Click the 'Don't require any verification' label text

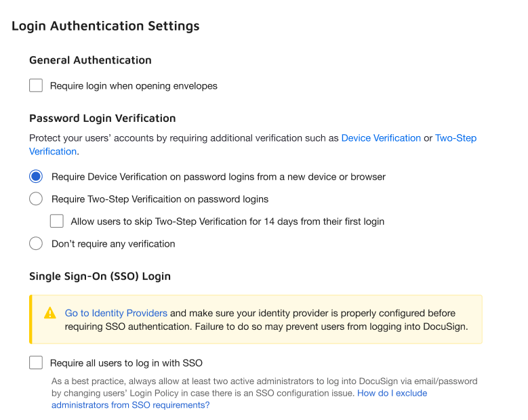click(113, 244)
